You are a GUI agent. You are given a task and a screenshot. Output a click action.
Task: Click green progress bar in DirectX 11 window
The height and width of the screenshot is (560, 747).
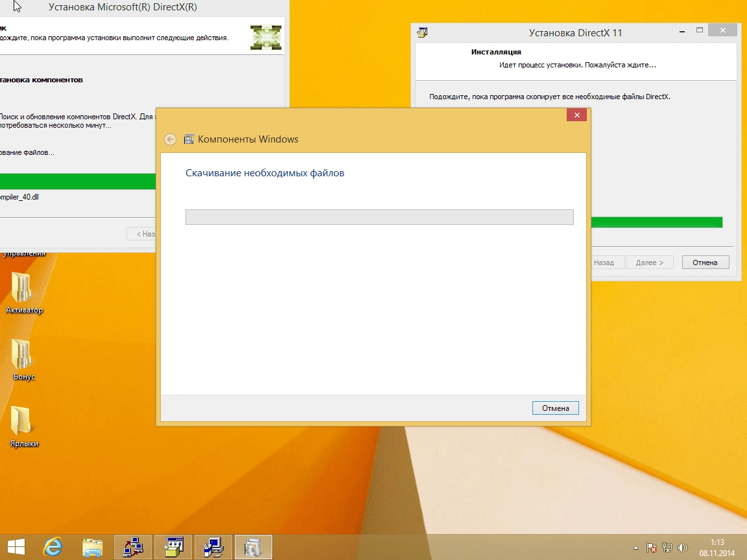(x=657, y=222)
